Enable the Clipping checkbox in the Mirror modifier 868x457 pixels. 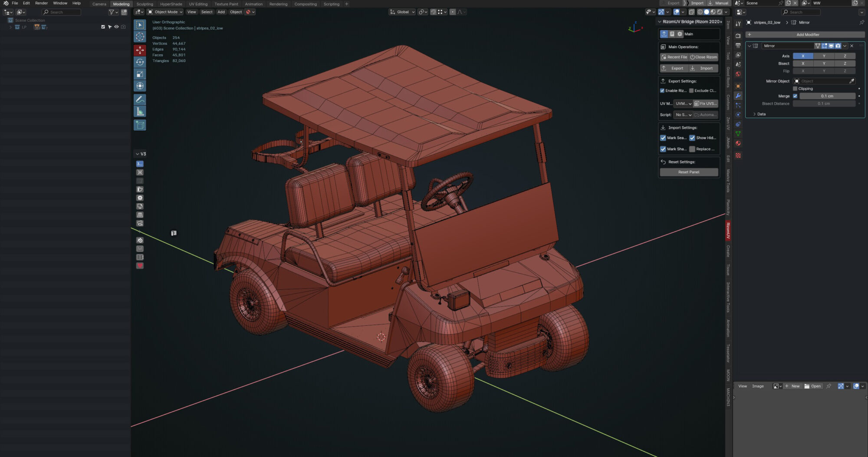coord(795,88)
